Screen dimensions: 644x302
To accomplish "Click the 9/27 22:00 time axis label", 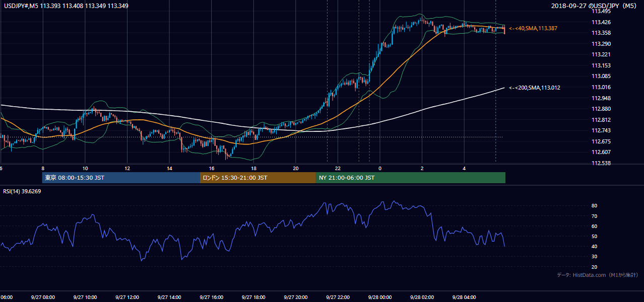I will 338,297.
